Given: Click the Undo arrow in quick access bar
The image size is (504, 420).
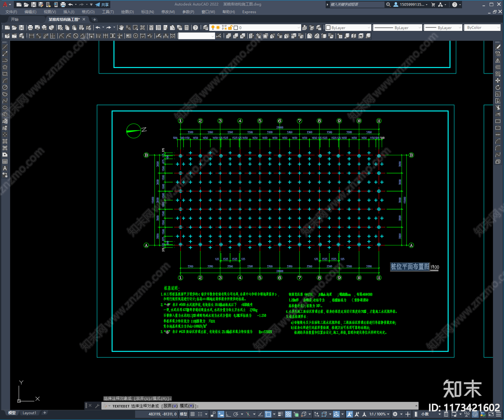Looking at the screenshot, I should 71,4.
